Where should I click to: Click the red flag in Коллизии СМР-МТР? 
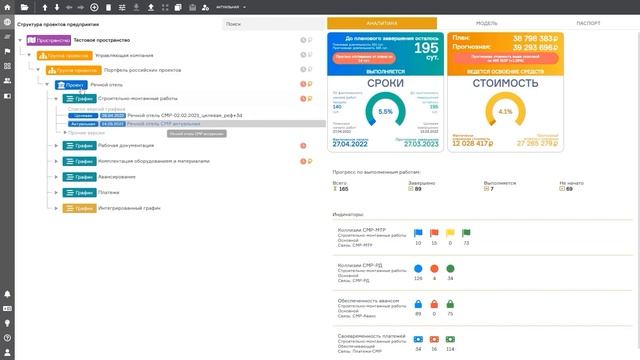pyautogui.click(x=434, y=233)
